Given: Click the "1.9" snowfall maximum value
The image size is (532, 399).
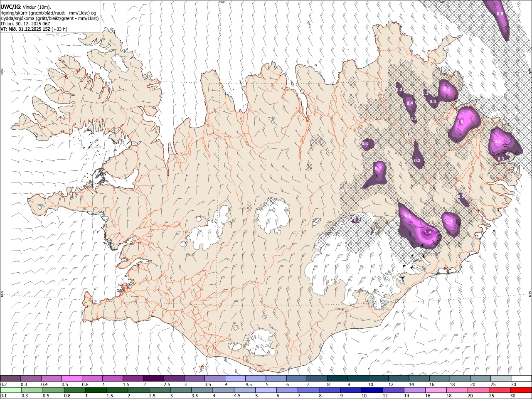Looking at the screenshot, I should (428, 233).
